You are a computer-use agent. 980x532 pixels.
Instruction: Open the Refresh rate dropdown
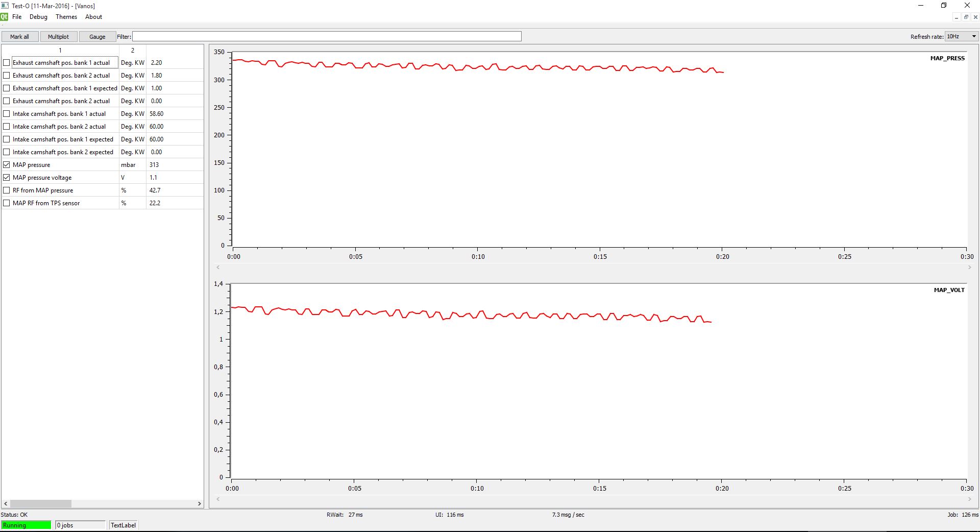point(961,36)
